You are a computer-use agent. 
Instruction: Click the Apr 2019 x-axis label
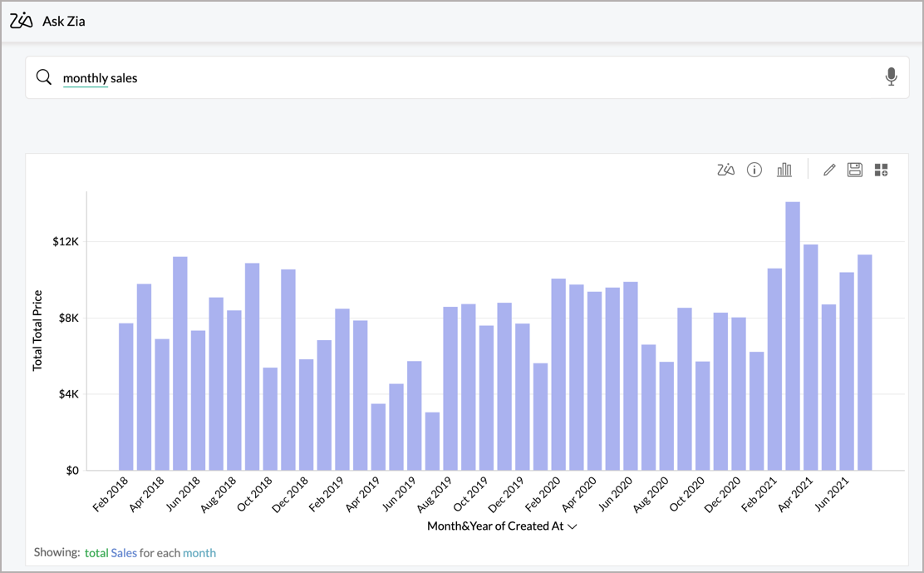click(364, 492)
